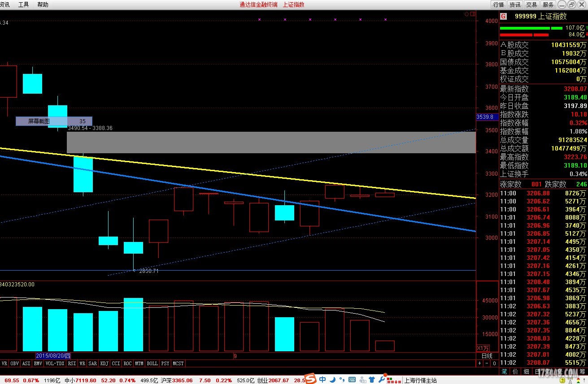Click the Sogou user account icon
588x384 pixels.
coord(362,380)
